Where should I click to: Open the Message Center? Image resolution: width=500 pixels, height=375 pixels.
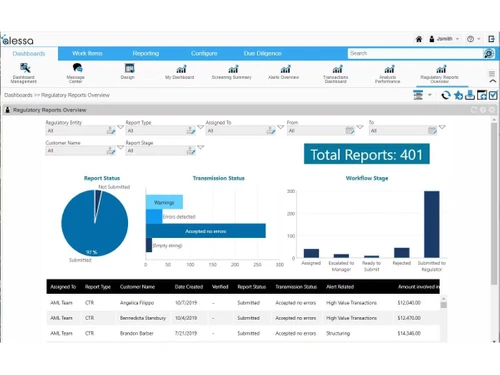(x=76, y=73)
